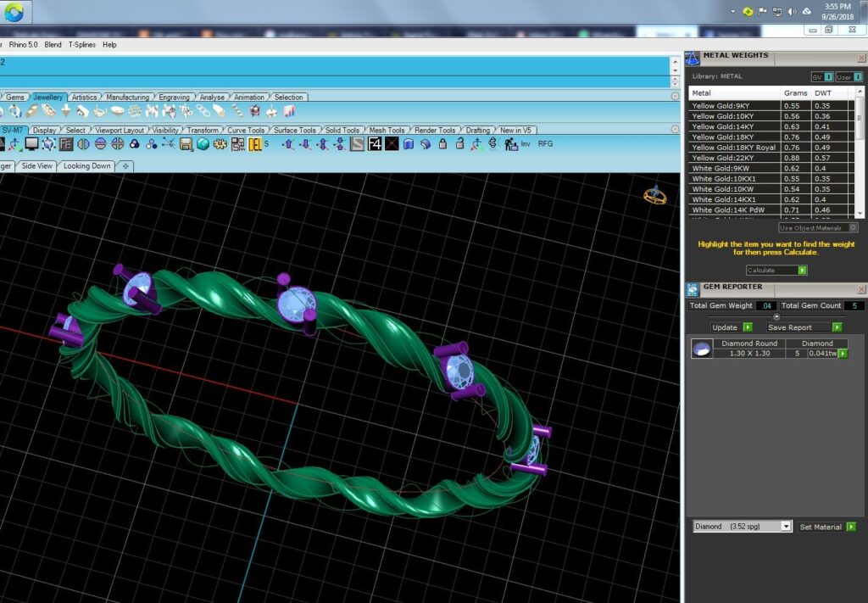Click the yellow DEL delete icon
868x603 pixels.
coord(254,144)
